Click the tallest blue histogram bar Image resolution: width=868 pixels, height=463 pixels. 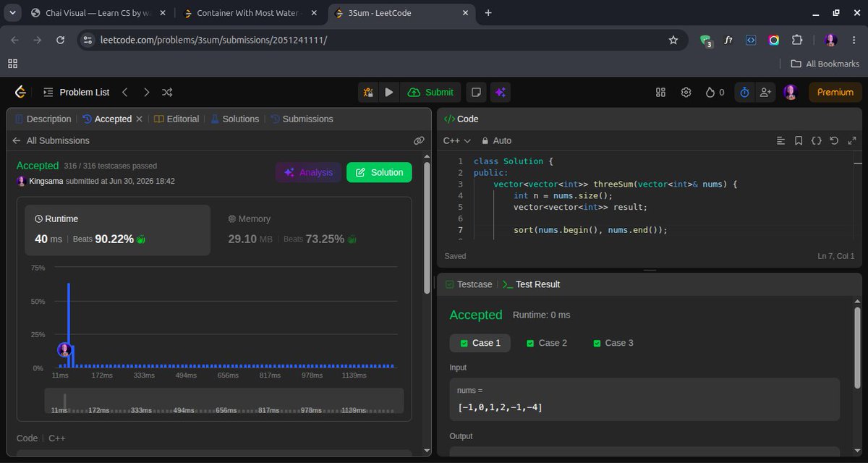coord(69,325)
